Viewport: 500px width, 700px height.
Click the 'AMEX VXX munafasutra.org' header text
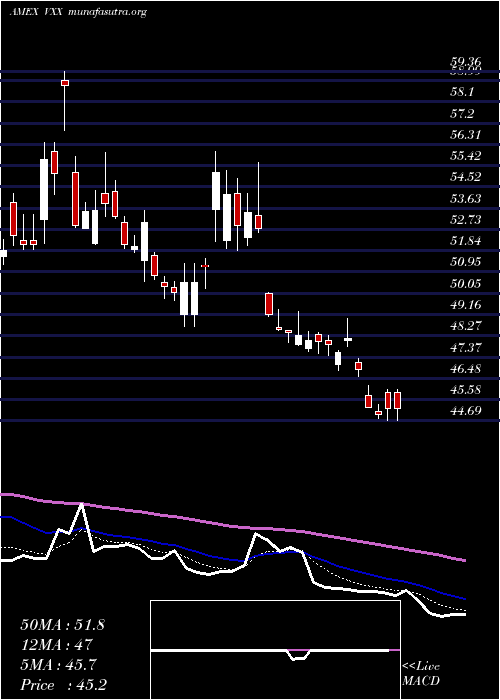[78, 12]
